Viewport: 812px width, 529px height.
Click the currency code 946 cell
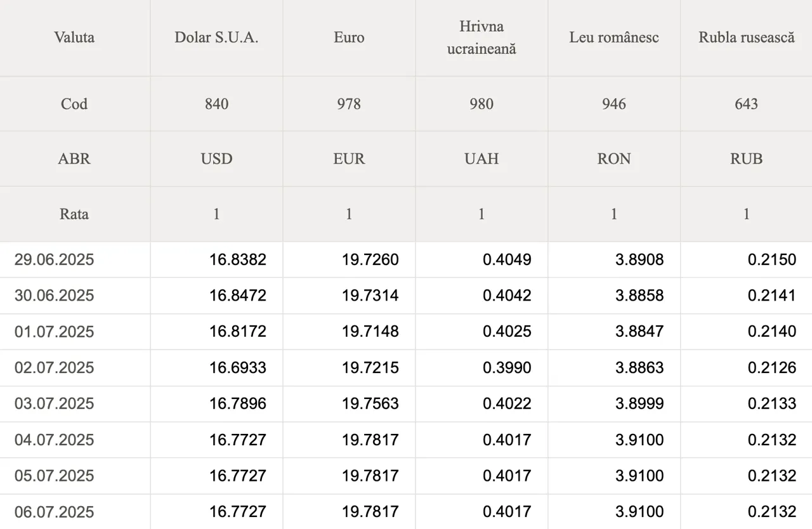(x=614, y=104)
